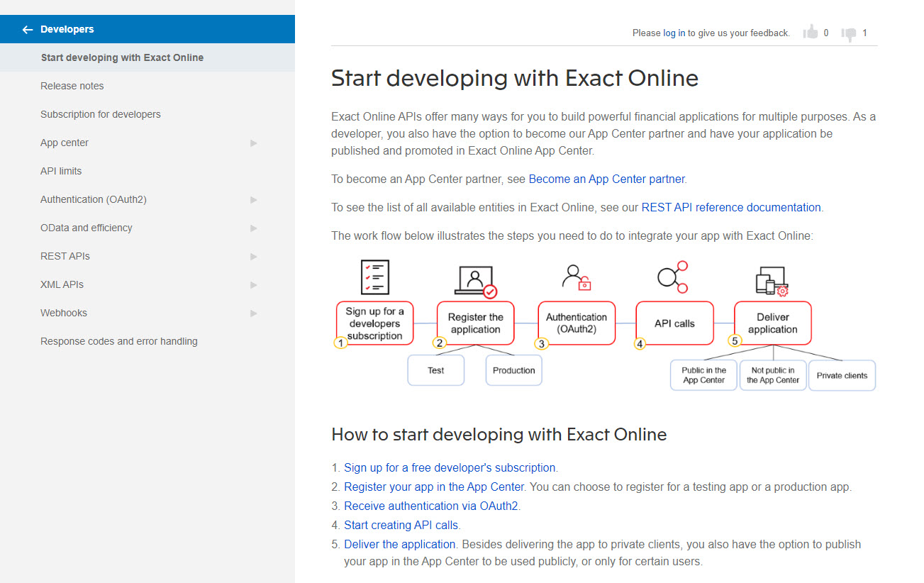Viewport: 924px width, 583px height.
Task: Click the thumbs down count 1
Action: pos(865,33)
